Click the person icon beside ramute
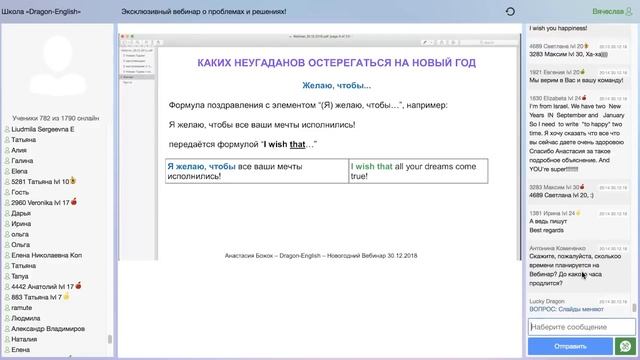Viewport: 640px width, 360px height. coord(7,308)
